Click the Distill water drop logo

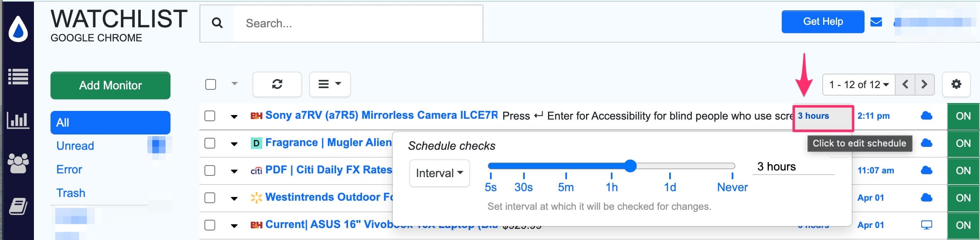pyautogui.click(x=18, y=29)
